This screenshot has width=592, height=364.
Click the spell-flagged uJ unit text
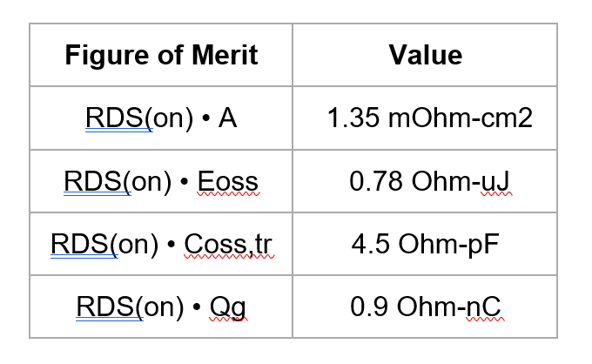[494, 181]
